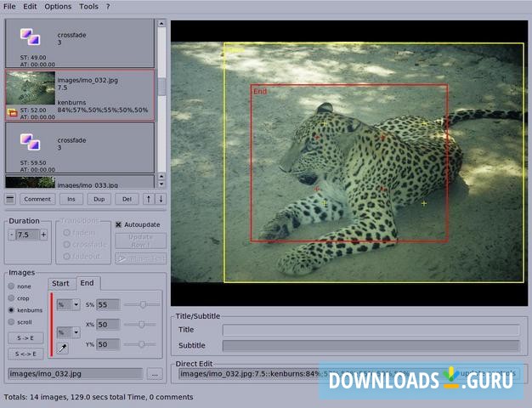Click the Comment button
Screen dimensions: 532x408
tap(37, 199)
